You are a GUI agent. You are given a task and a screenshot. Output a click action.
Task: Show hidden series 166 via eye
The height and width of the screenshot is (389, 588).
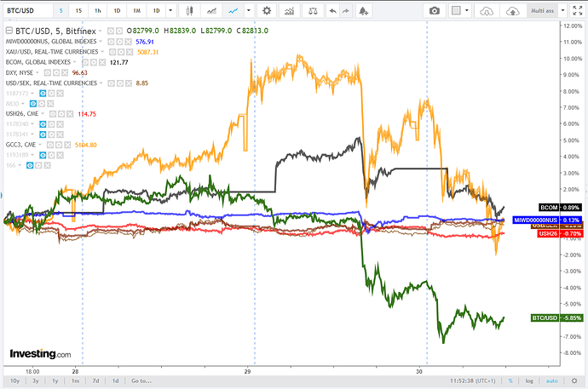click(x=30, y=165)
